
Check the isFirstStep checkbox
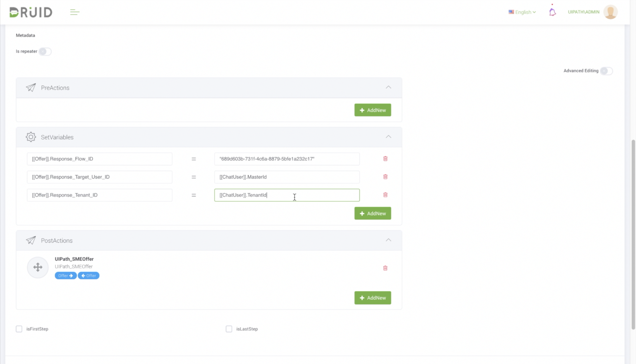click(x=19, y=329)
